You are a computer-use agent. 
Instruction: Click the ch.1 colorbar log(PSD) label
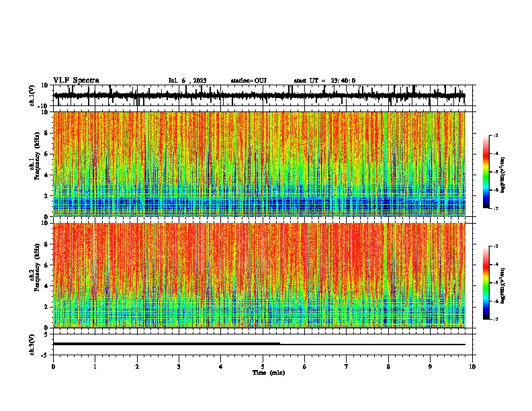pyautogui.click(x=503, y=175)
